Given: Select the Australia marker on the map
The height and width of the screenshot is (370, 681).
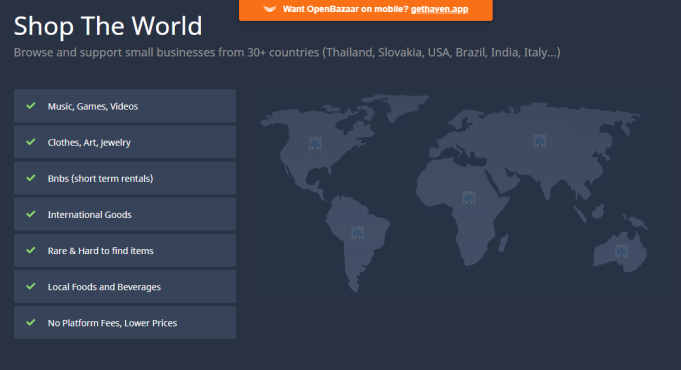Looking at the screenshot, I should [x=621, y=251].
